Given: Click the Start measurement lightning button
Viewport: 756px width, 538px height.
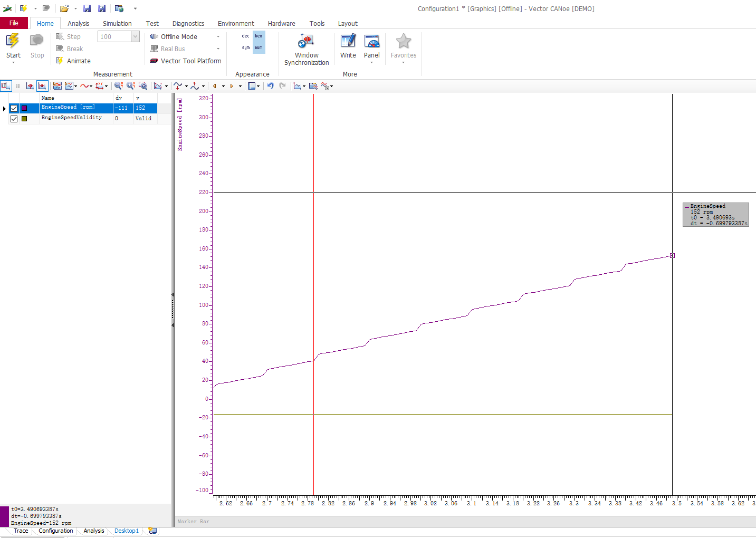Looking at the screenshot, I should (13, 45).
